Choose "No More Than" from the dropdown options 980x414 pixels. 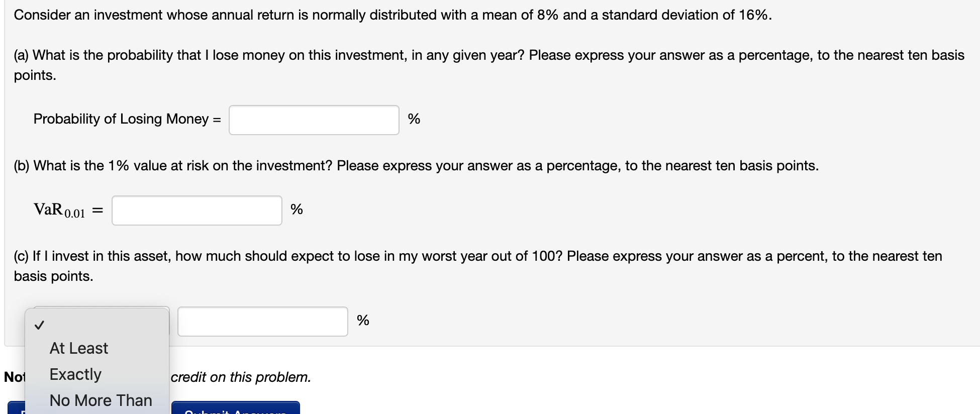(x=100, y=400)
